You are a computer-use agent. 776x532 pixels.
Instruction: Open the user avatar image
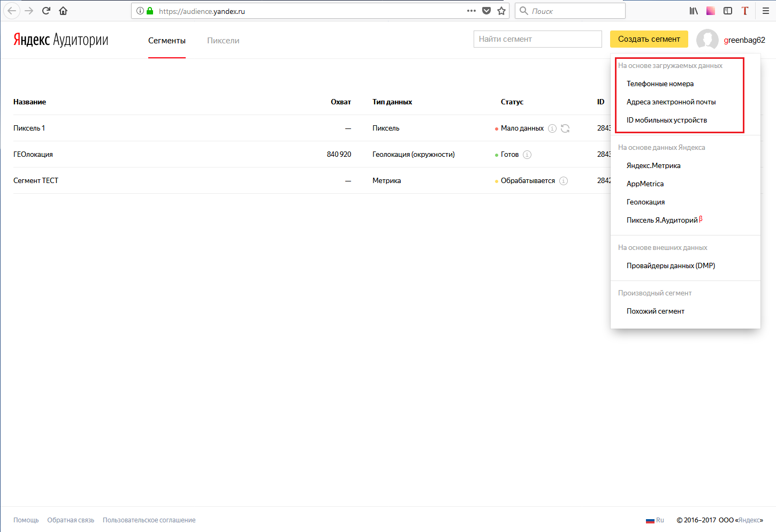click(x=707, y=40)
